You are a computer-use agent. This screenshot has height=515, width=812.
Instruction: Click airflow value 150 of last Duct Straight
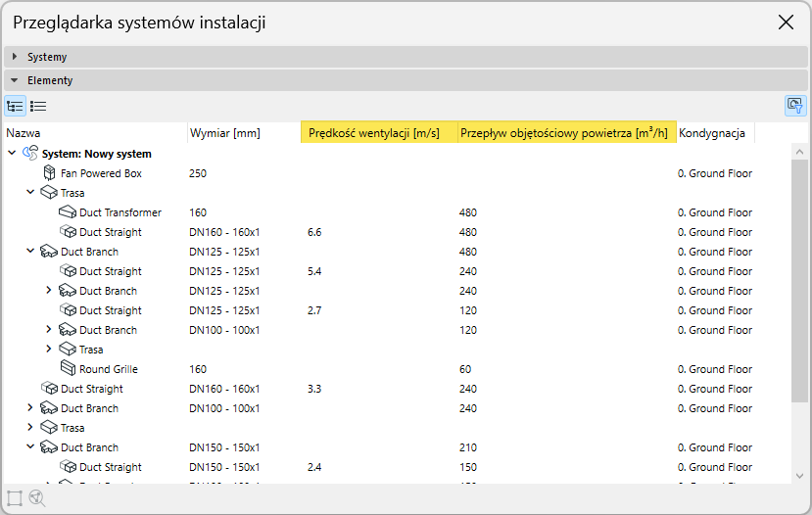coord(467,467)
